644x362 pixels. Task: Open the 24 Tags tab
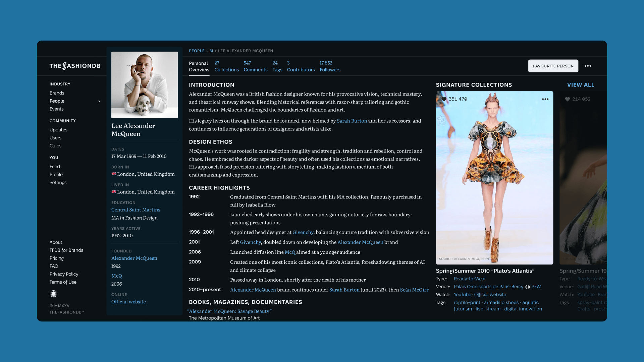277,66
